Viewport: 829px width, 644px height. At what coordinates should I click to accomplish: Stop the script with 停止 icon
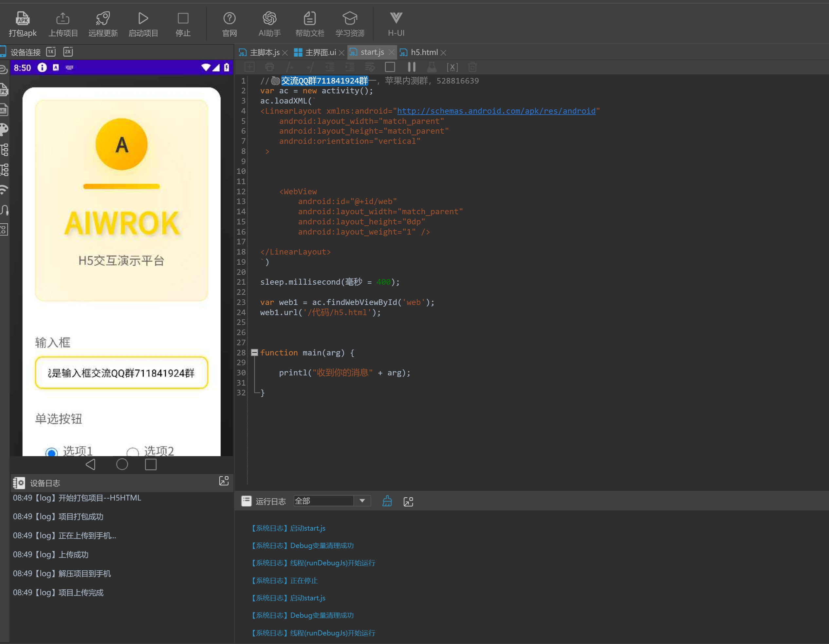(x=183, y=24)
